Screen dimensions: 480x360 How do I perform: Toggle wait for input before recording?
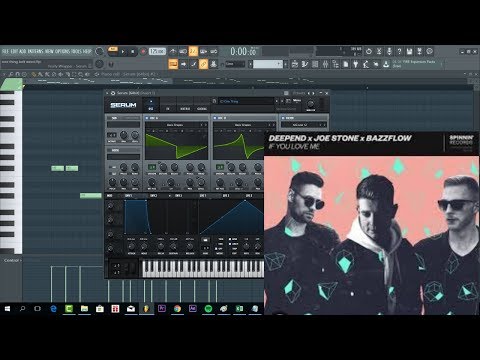(183, 51)
